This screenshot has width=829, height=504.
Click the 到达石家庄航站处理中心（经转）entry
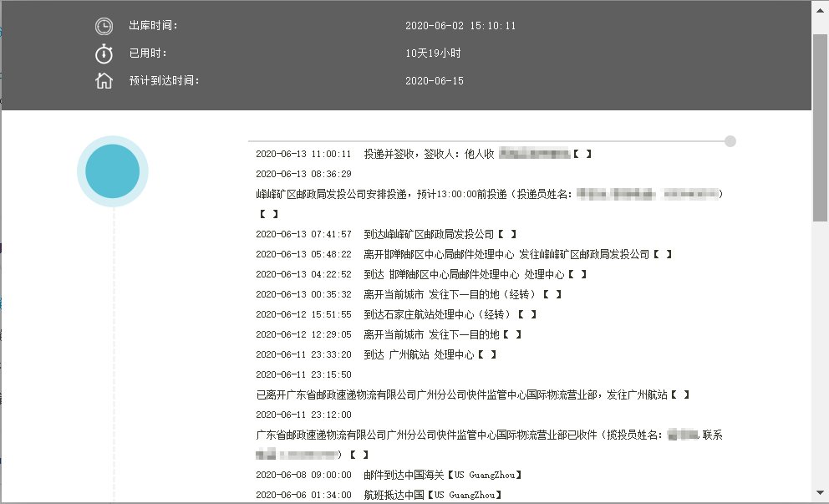(x=450, y=314)
